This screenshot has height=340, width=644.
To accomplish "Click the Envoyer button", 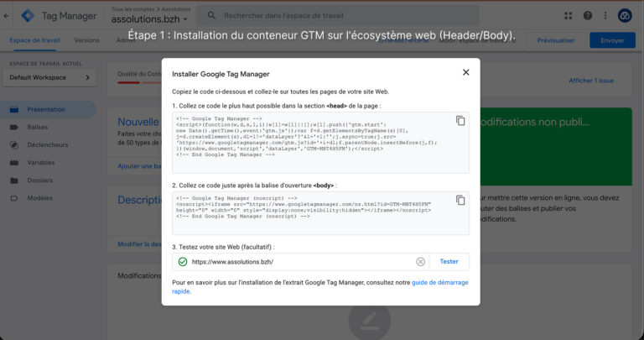I will click(612, 40).
